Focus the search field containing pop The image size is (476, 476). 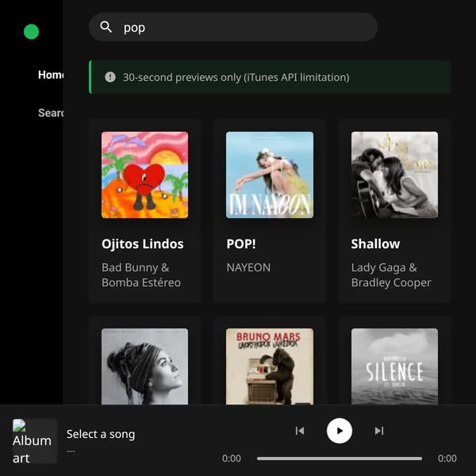tap(233, 27)
